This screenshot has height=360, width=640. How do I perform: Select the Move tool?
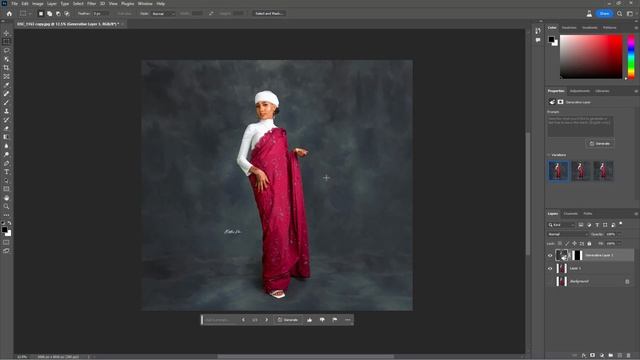(6, 33)
